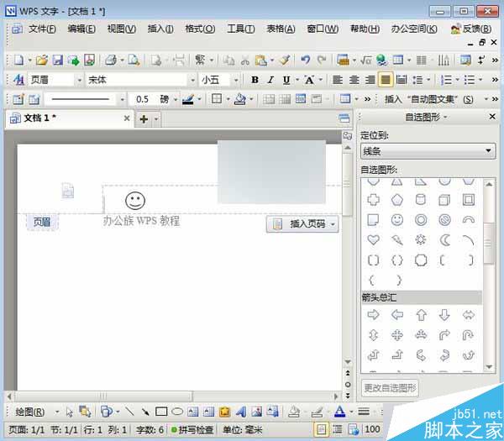Open the 编辑(E) menu

[81, 29]
